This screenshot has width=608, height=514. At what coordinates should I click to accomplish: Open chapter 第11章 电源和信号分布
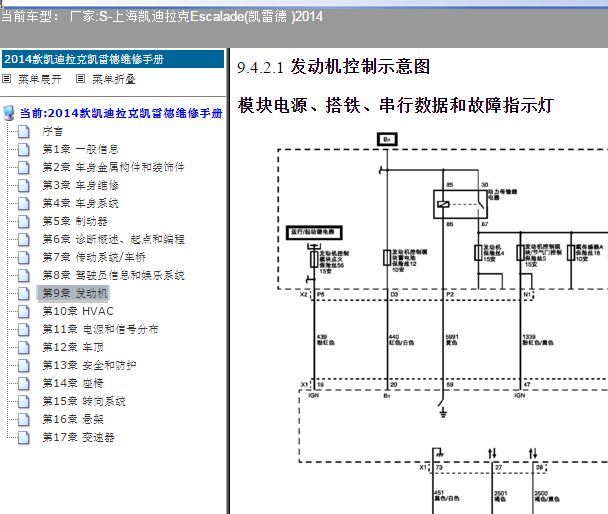tap(100, 329)
